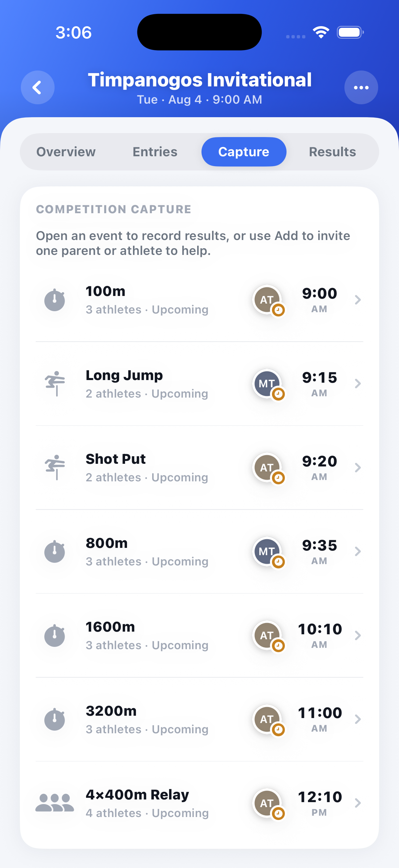Tap the jumper icon beside Long Jump

(x=55, y=383)
